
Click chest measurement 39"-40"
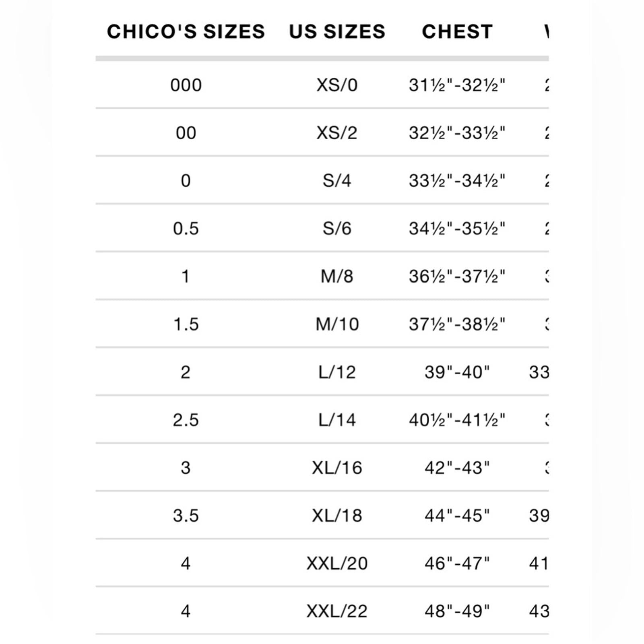457,372
